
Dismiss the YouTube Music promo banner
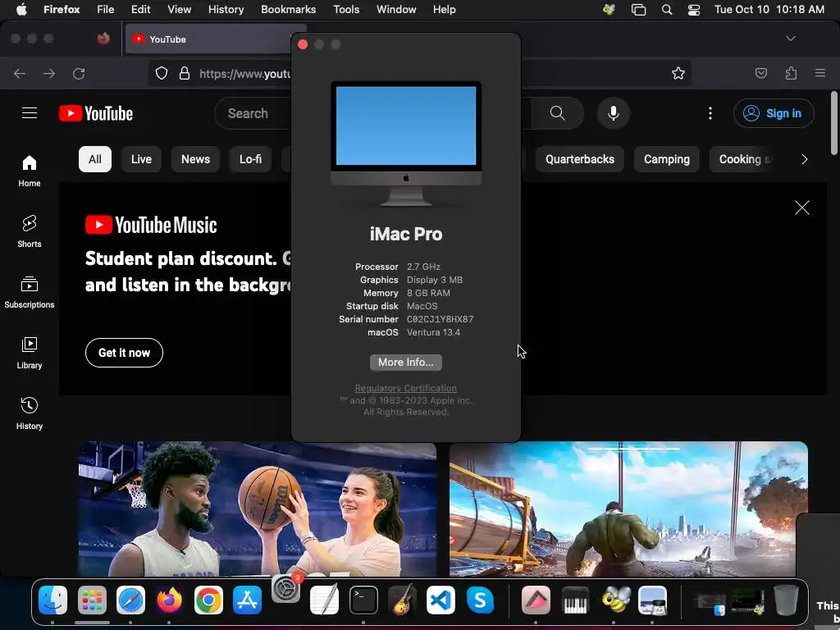coord(802,208)
